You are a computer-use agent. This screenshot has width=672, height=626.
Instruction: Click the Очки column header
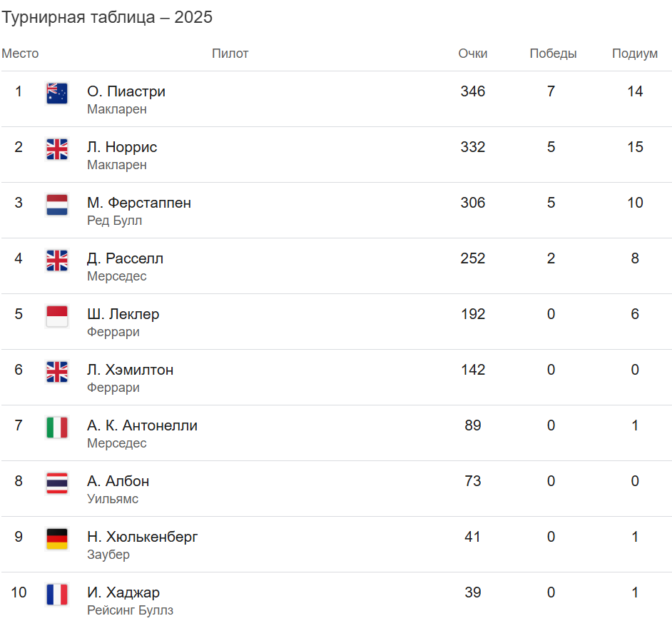[x=473, y=54]
